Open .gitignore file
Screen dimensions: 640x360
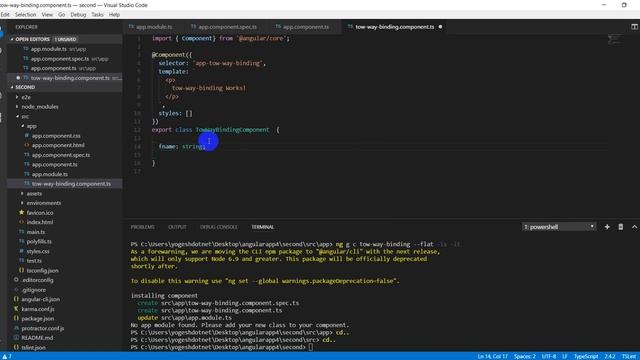point(33,290)
